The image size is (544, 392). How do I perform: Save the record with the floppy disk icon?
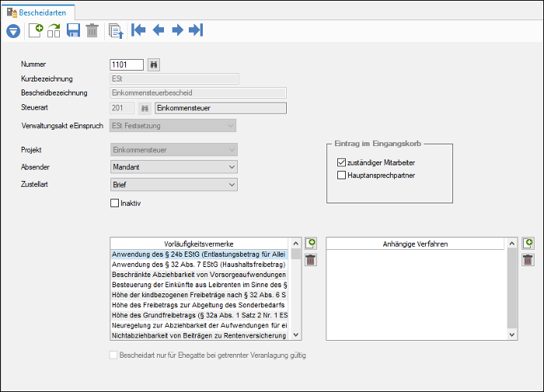(73, 30)
